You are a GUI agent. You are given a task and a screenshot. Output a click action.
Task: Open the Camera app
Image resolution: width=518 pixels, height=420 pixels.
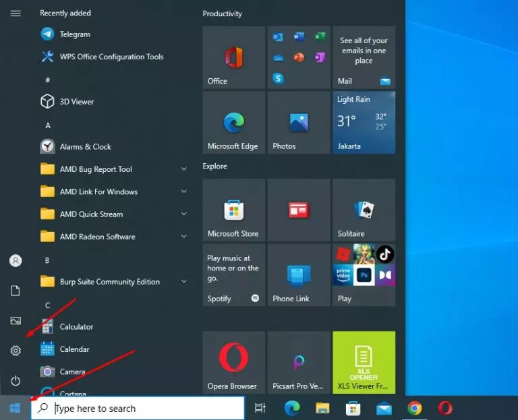point(113,371)
